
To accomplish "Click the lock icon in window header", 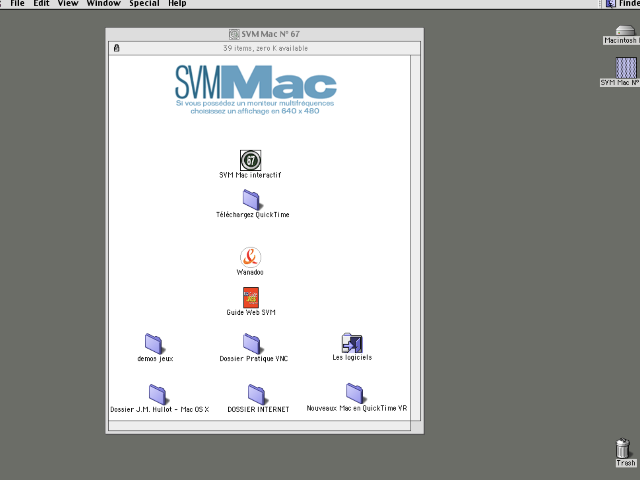I will coord(116,48).
